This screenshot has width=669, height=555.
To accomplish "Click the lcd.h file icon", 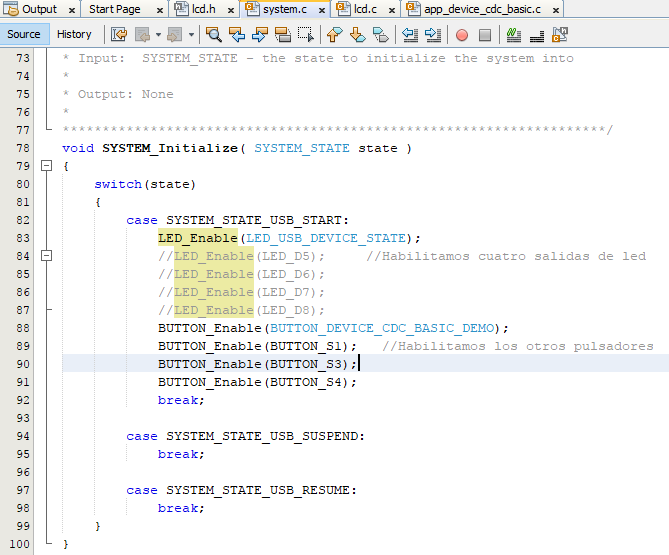I will 182,9.
